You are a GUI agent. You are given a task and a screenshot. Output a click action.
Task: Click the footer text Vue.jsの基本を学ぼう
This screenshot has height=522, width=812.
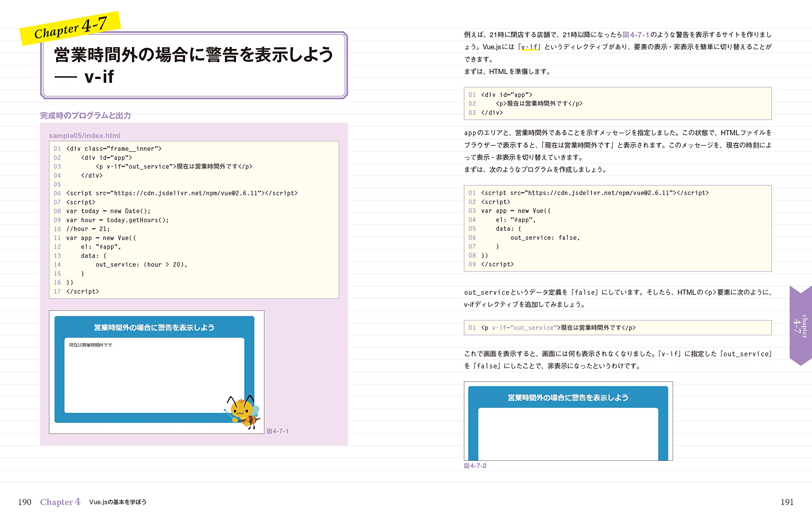pyautogui.click(x=118, y=502)
